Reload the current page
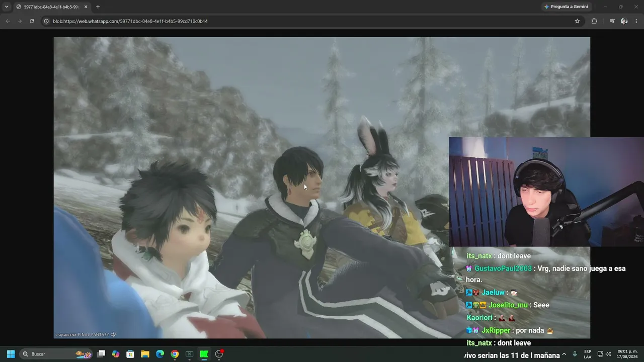Image resolution: width=644 pixels, height=362 pixels. pos(32,21)
